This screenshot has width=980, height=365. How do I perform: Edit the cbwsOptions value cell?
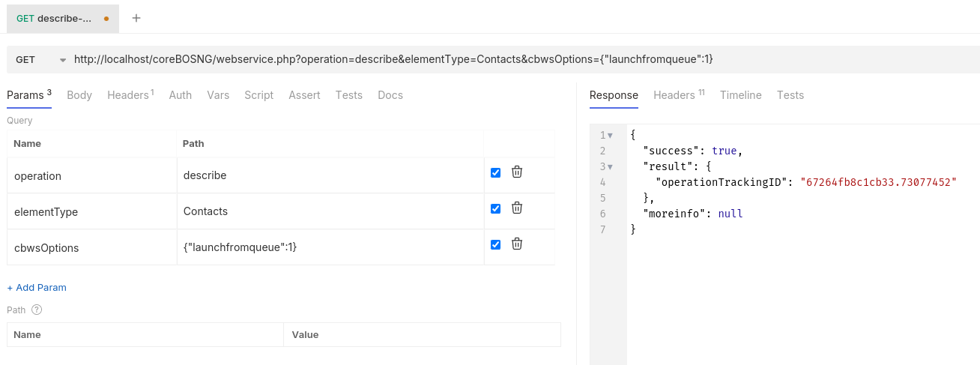tap(330, 247)
